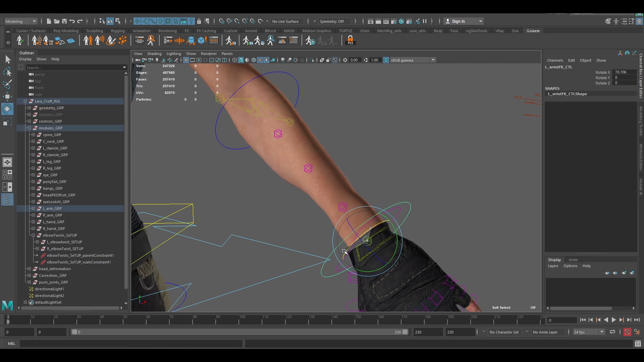Open the sRGB gamma dropdown
Viewport: 644px width, 362px height.
click(x=433, y=60)
